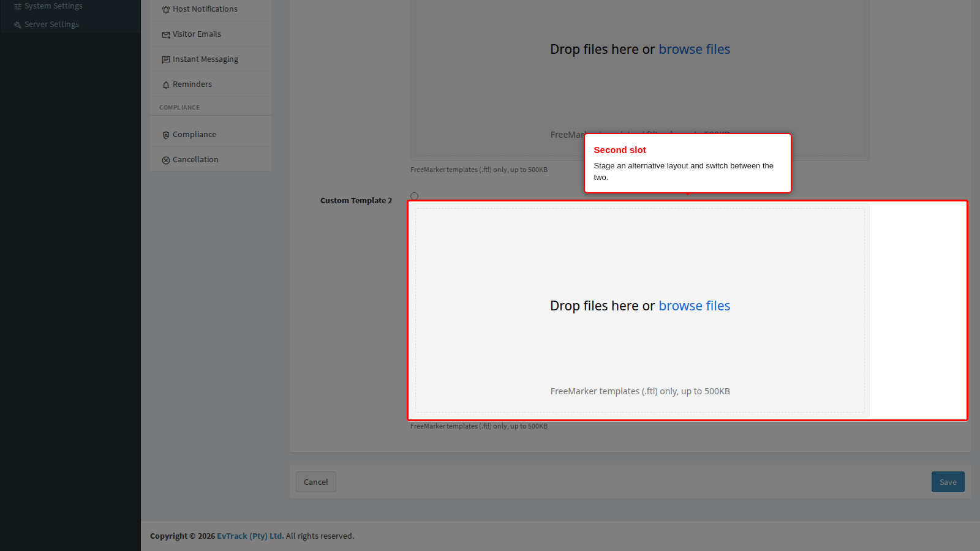Click the Custom Template 2 field label
This screenshot has width=980, height=551.
[356, 200]
